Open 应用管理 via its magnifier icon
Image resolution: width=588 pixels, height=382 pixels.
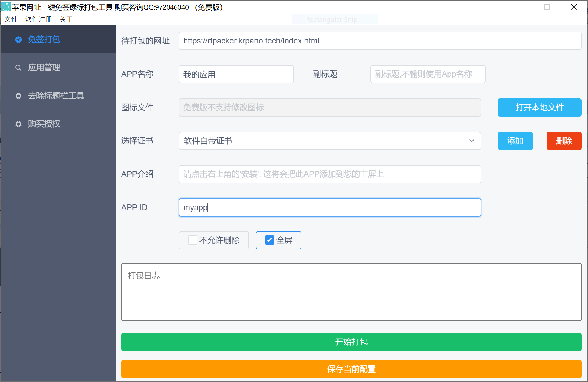point(18,68)
